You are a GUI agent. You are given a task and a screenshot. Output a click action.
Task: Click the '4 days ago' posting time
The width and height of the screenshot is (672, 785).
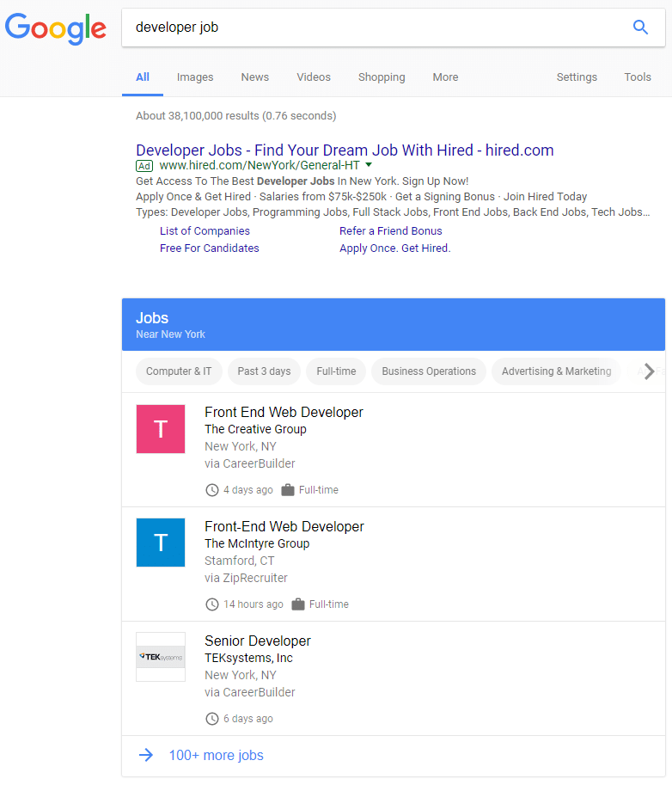pyautogui.click(x=248, y=490)
